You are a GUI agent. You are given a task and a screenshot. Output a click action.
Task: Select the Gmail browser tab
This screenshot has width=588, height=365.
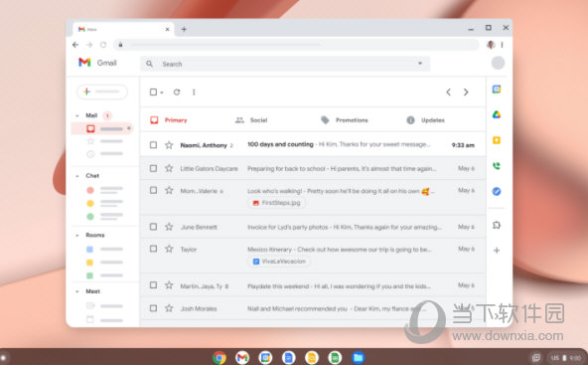tap(123, 29)
